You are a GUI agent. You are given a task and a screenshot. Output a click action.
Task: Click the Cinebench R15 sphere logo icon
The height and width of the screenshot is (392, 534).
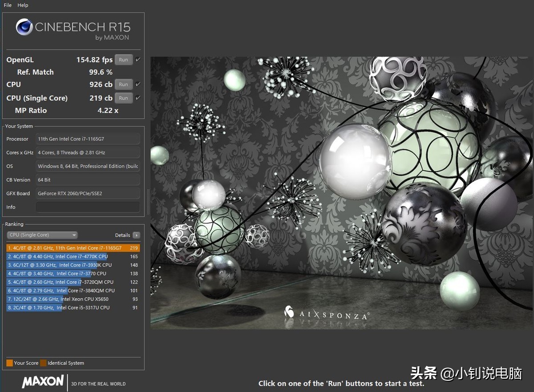tap(24, 27)
